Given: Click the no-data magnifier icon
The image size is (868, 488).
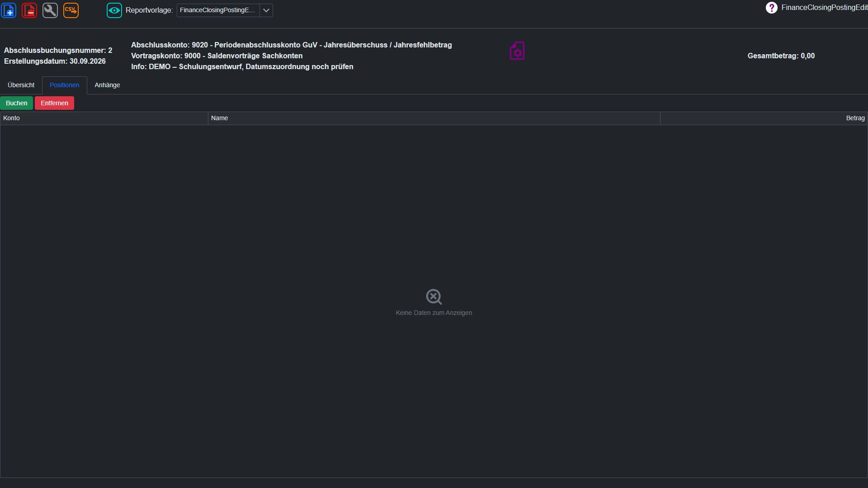Looking at the screenshot, I should 434,297.
